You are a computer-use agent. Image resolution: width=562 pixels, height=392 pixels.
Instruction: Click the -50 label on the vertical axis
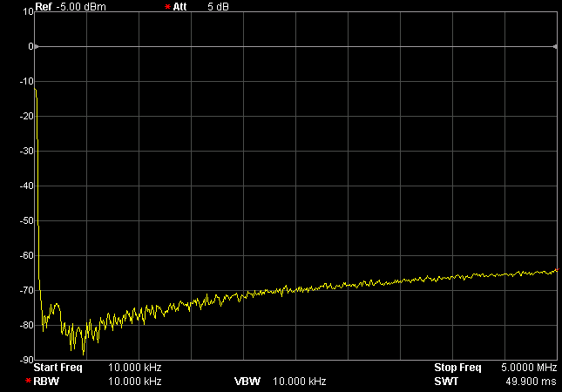pos(26,220)
